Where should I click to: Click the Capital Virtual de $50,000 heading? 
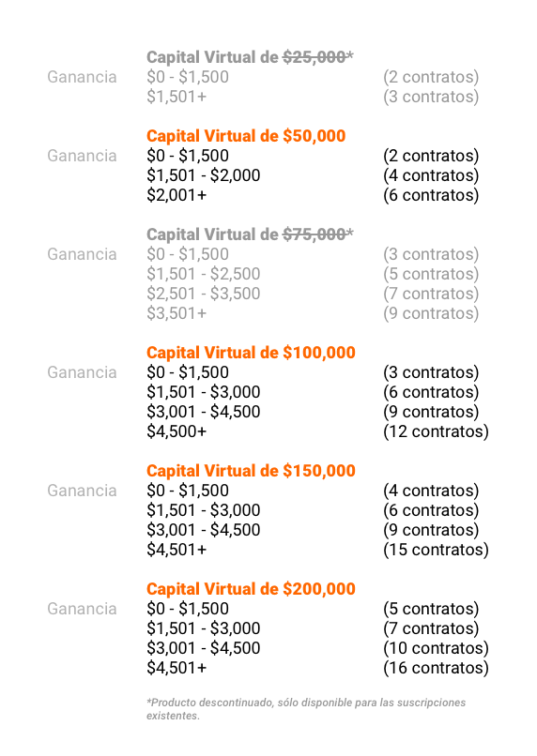[246, 136]
